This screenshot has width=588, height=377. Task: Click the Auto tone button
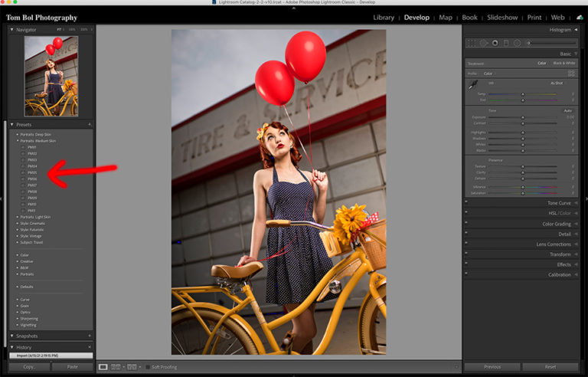click(x=568, y=111)
